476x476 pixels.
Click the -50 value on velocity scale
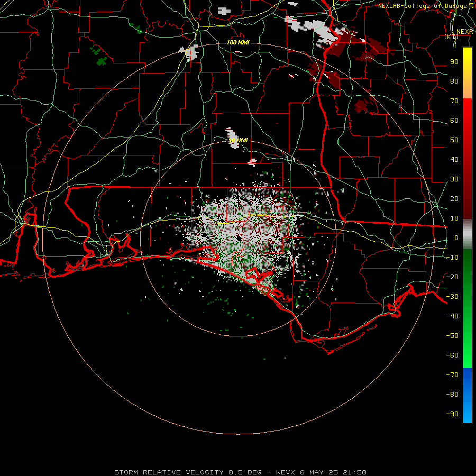pyautogui.click(x=452, y=336)
